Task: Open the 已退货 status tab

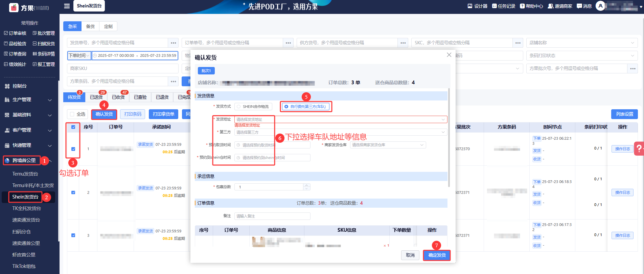Action: [162, 97]
